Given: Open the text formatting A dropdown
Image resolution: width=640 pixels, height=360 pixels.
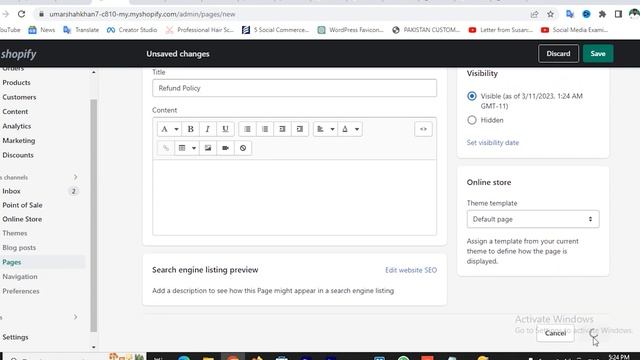Looking at the screenshot, I should point(169,129).
